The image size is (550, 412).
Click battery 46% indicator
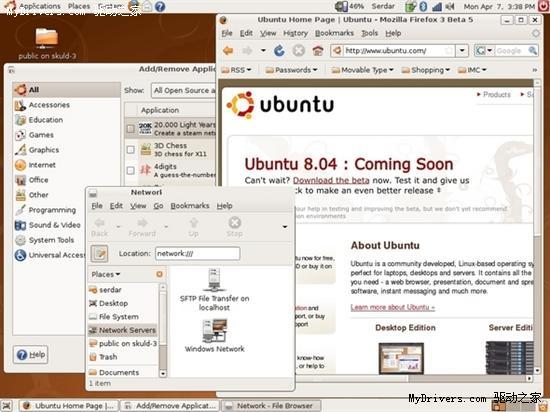click(x=349, y=6)
